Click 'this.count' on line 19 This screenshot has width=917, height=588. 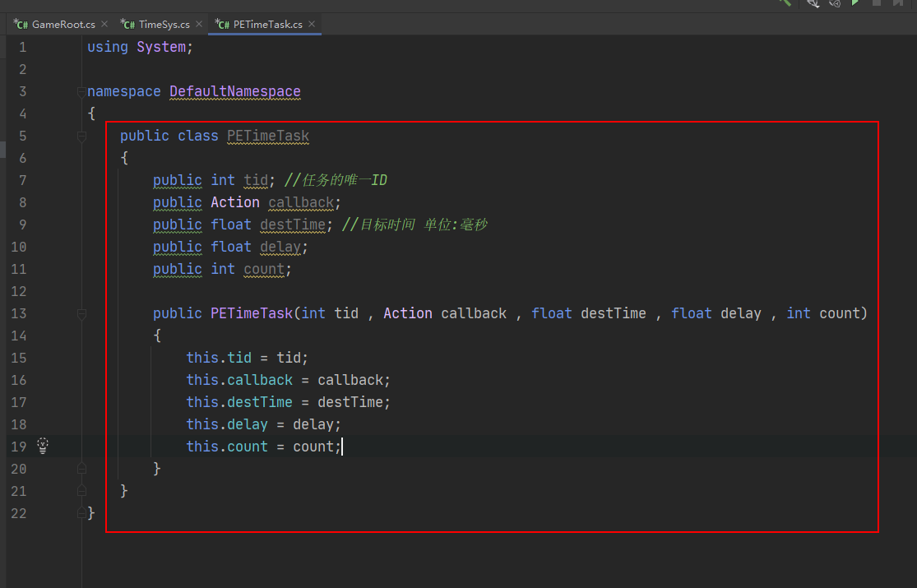pyautogui.click(x=227, y=447)
